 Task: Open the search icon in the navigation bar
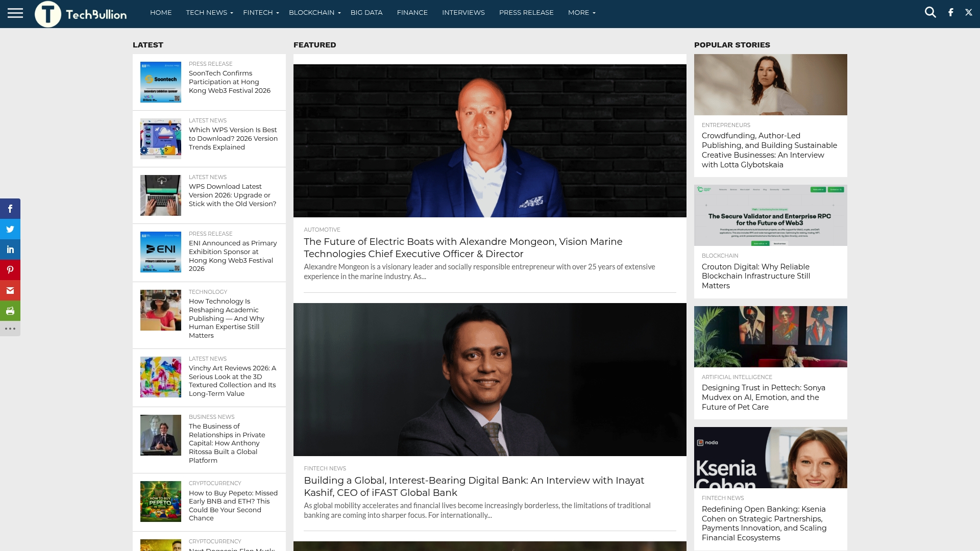(x=930, y=12)
